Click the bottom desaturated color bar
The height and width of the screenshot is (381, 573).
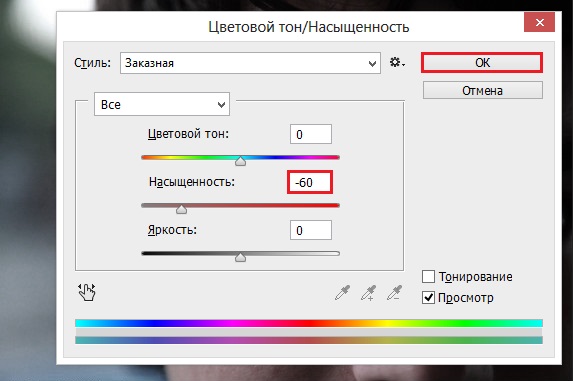(309, 340)
